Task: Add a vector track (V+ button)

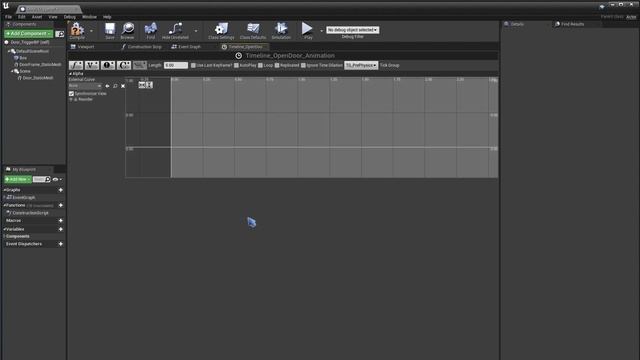Action: pos(92,65)
